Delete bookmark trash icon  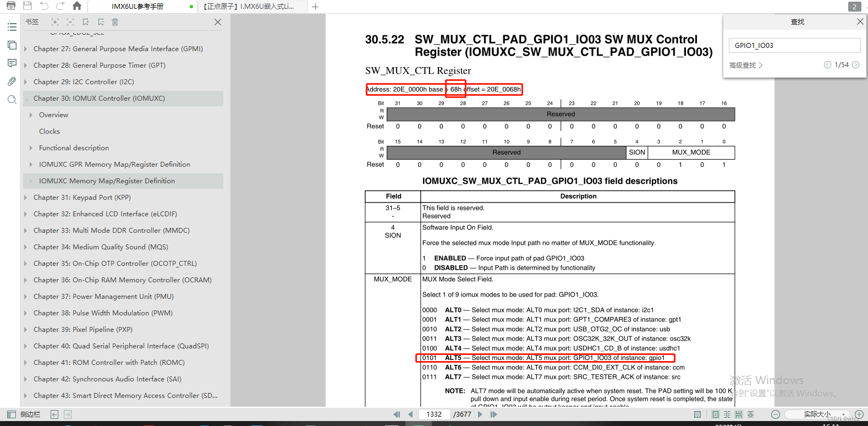pyautogui.click(x=115, y=22)
